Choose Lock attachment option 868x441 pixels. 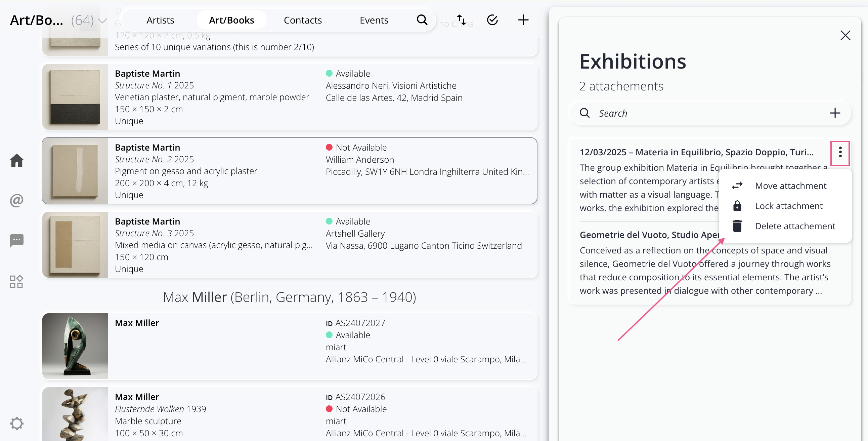point(788,206)
